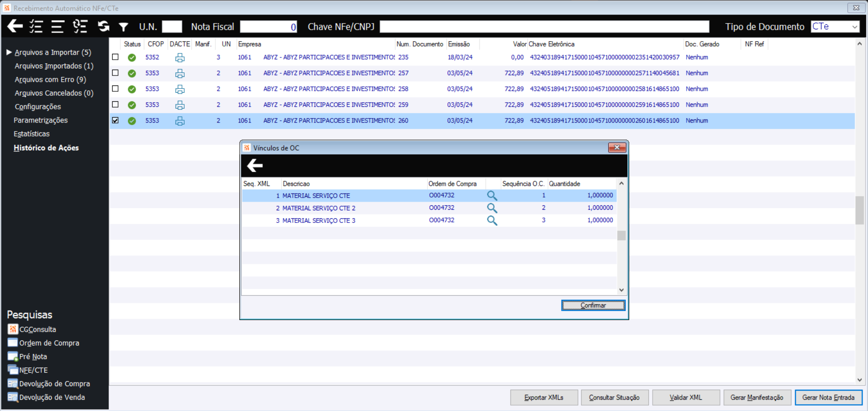Open Arquivos Importados (1) in the sidebar
This screenshot has height=411, width=868.
pyautogui.click(x=54, y=66)
